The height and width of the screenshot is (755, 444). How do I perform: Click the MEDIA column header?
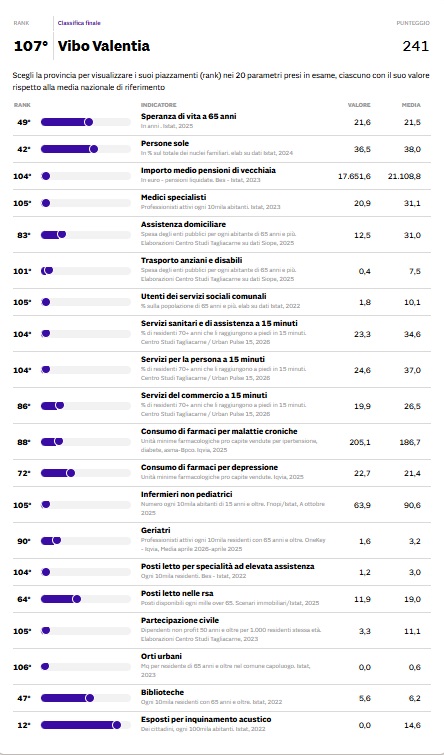coord(411,105)
